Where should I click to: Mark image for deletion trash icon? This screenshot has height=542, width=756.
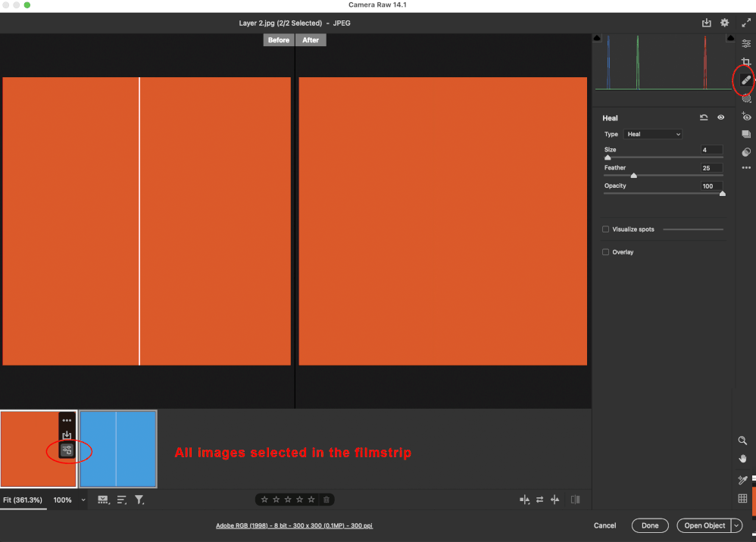(326, 500)
